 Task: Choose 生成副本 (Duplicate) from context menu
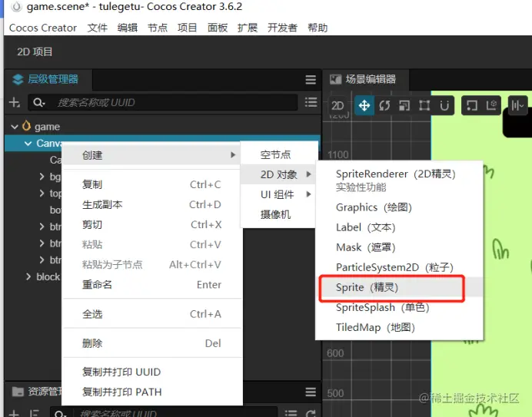152,205
